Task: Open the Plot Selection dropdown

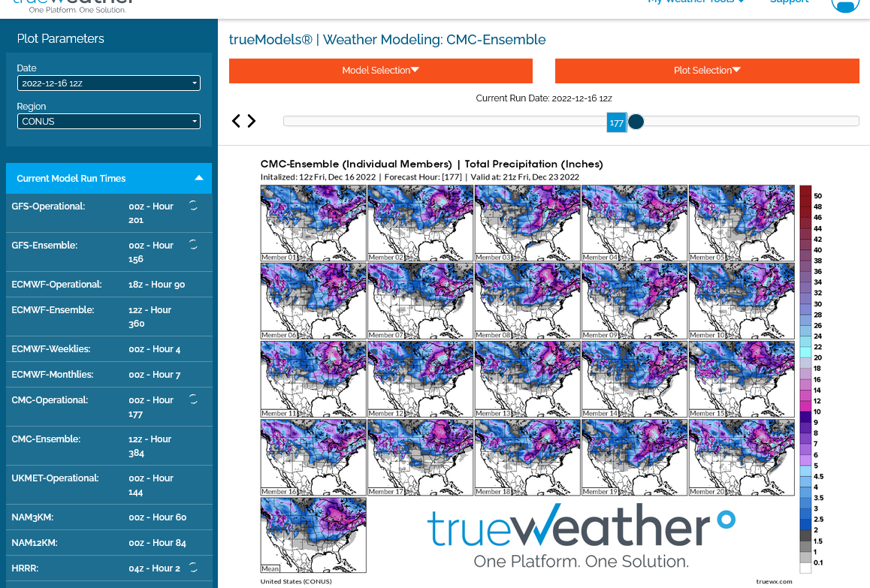Action: tap(707, 71)
